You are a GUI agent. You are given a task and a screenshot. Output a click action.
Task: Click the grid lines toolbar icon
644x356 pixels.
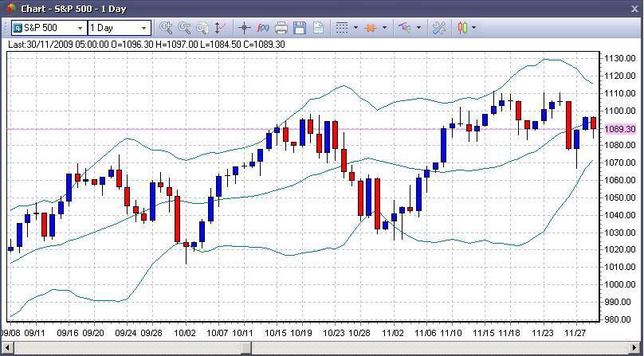(342, 28)
